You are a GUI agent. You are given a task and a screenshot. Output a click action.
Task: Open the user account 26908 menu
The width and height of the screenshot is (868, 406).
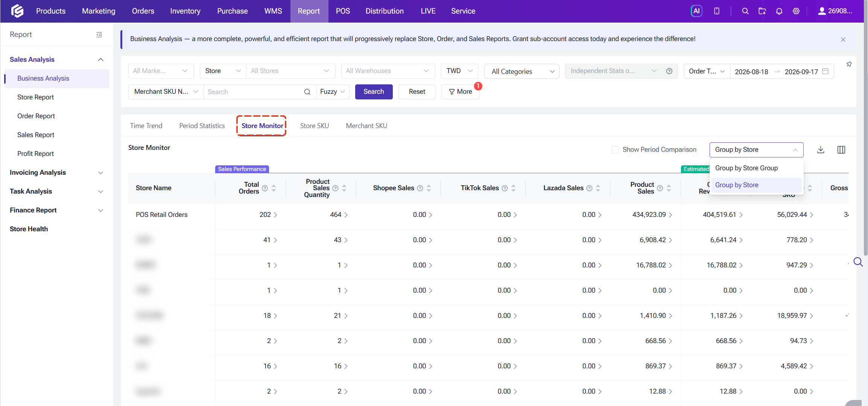click(x=835, y=11)
